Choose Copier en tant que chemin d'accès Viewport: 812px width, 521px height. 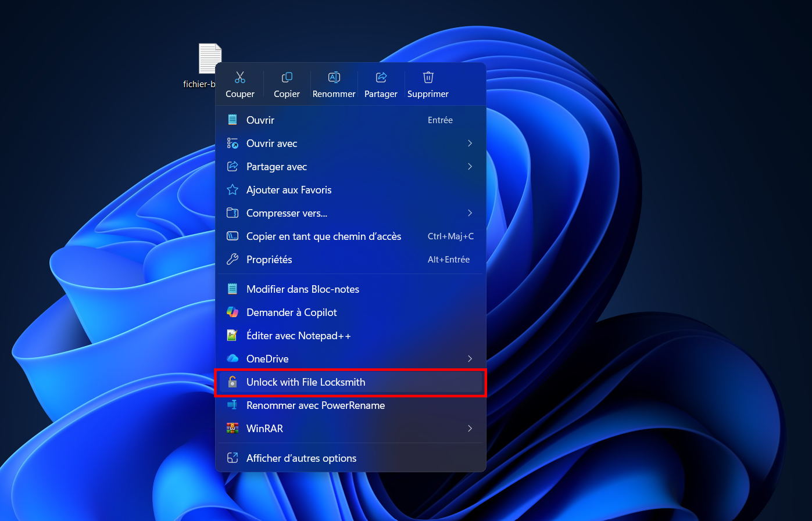click(x=350, y=236)
